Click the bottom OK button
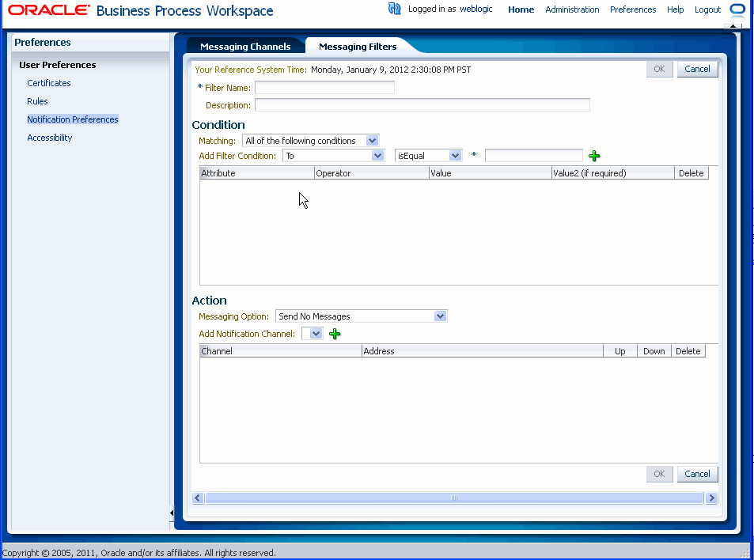 (659, 474)
